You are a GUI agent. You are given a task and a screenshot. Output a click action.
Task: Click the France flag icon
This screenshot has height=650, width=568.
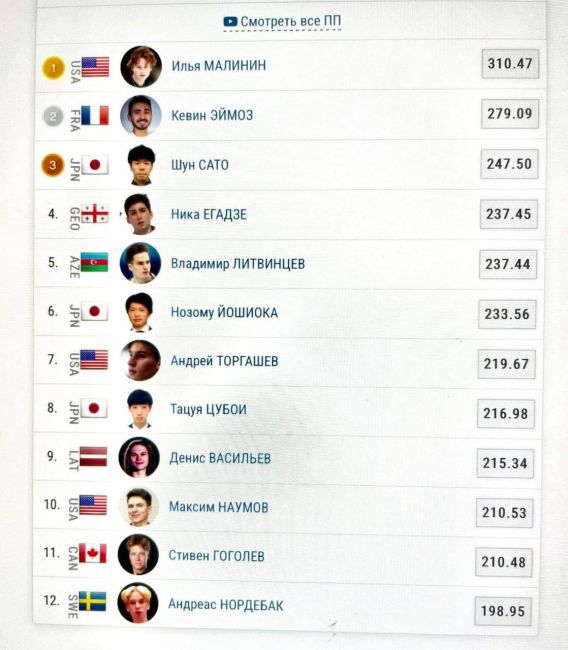(95, 115)
